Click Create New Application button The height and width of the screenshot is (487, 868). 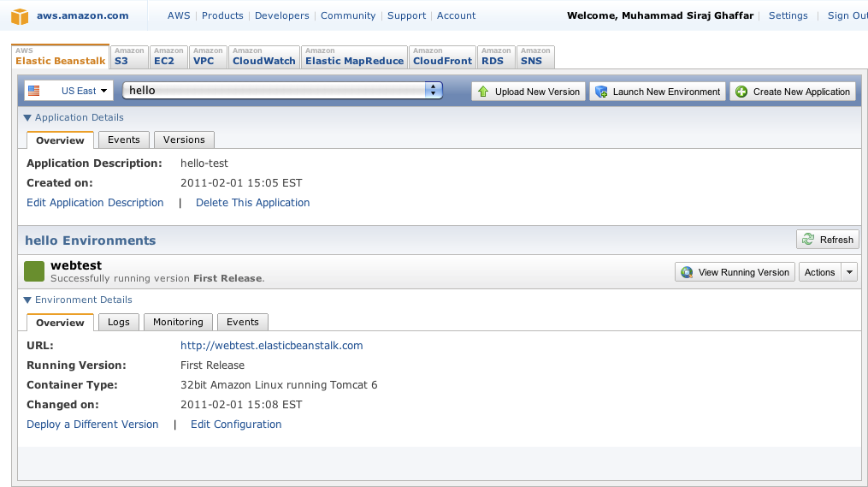792,92
